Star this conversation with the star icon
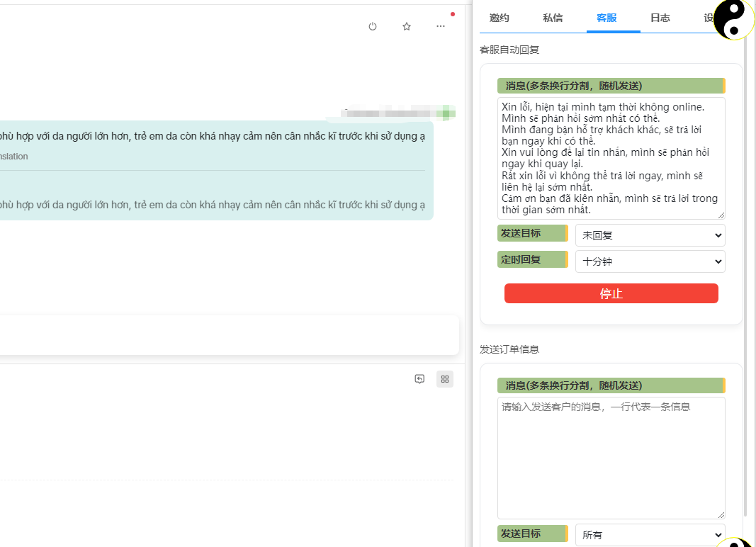This screenshot has height=547, width=756. tap(407, 26)
